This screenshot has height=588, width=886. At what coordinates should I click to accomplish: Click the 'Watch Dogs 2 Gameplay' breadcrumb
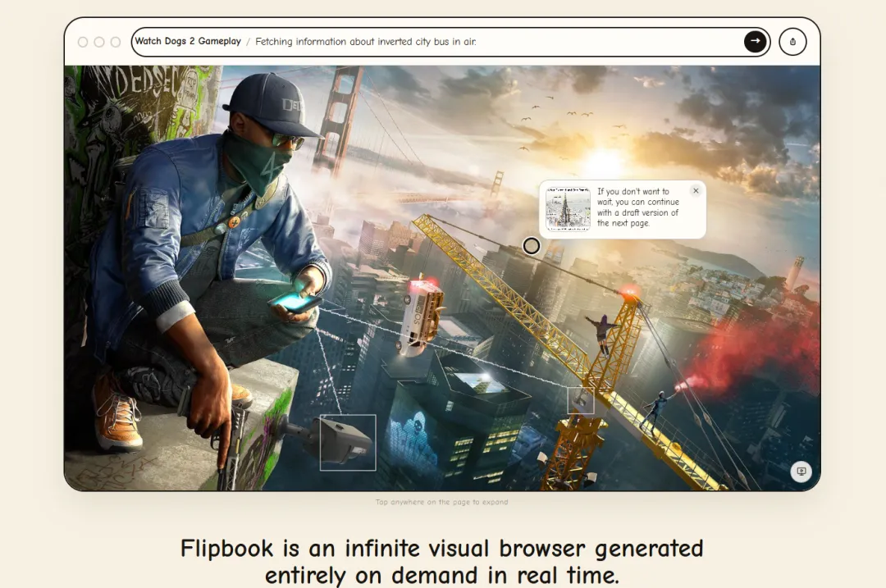tap(188, 41)
